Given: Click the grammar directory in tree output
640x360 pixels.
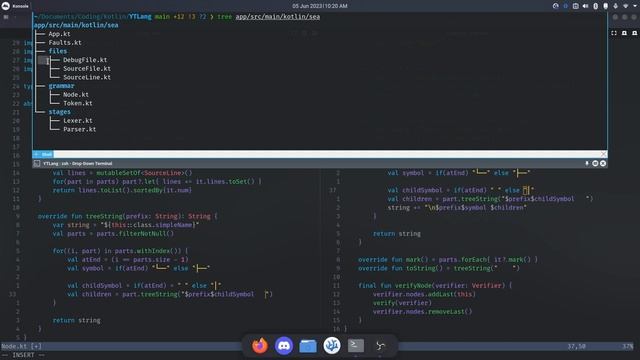Looking at the screenshot, I should (x=62, y=86).
